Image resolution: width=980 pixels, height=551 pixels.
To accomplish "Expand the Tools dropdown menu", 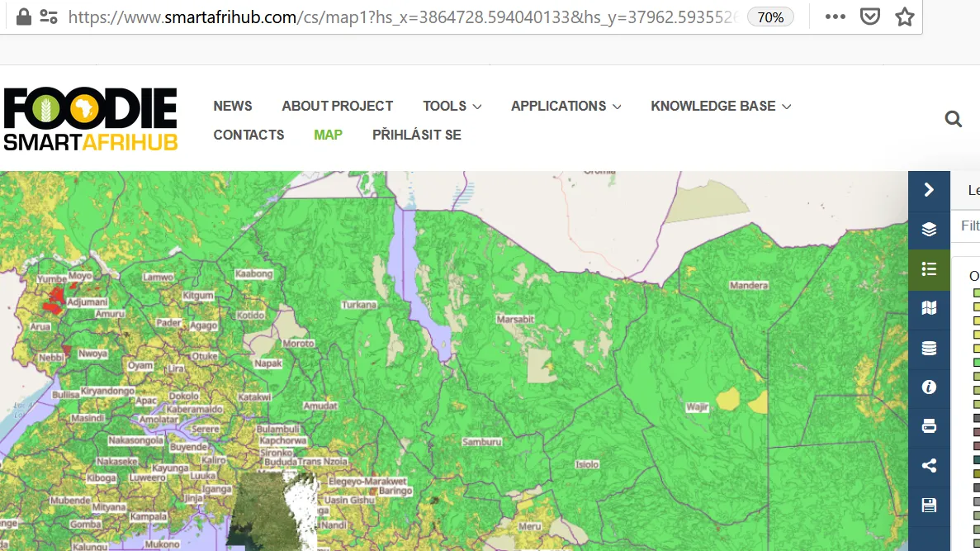I will click(x=452, y=107).
